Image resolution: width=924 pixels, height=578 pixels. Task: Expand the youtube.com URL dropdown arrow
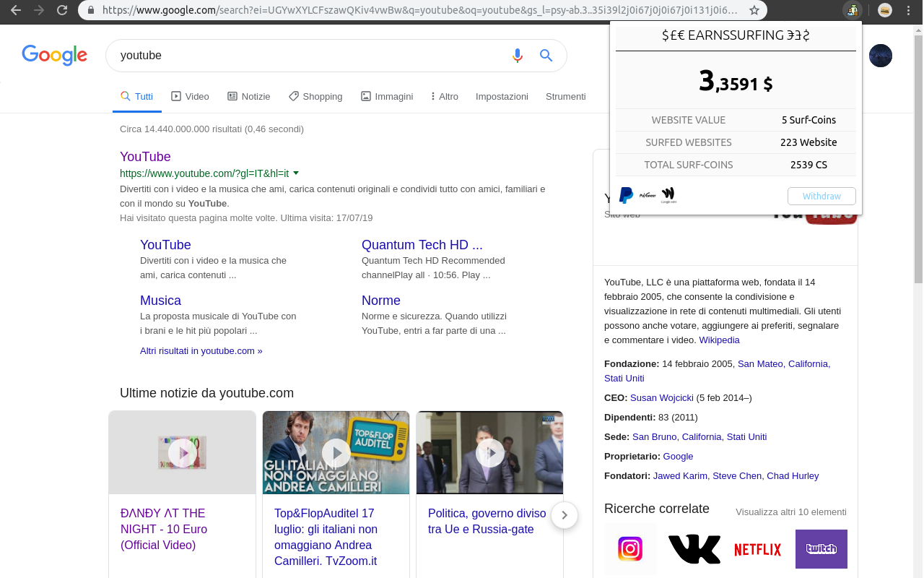(x=296, y=173)
